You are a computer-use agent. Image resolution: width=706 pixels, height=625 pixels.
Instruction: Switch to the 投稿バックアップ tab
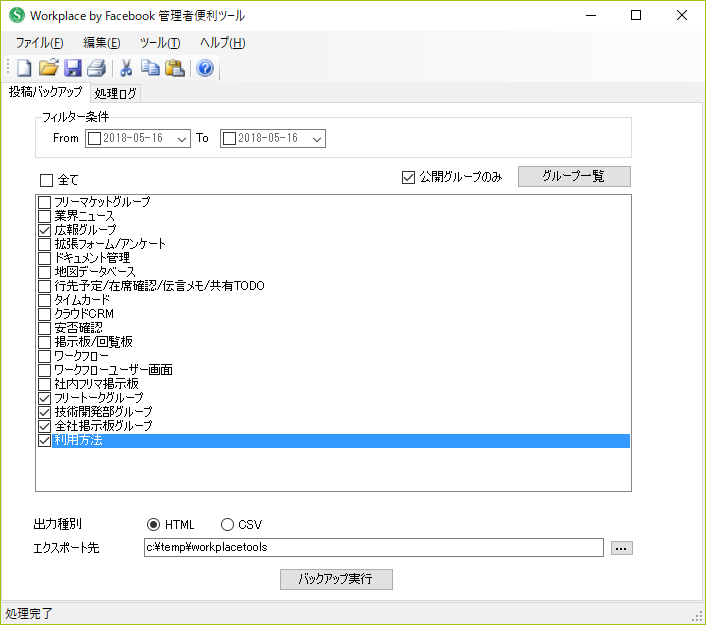tap(45, 92)
